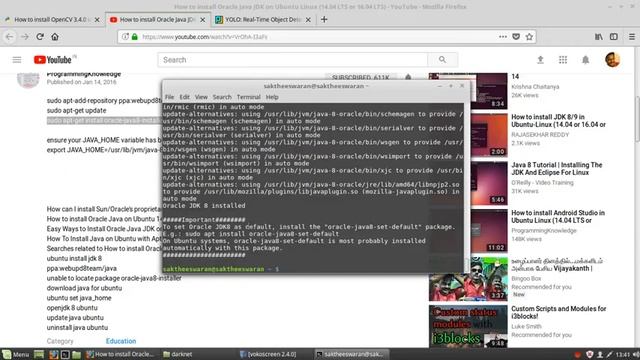Open Custom Scripts and Modules for i3blocks video
Screen dimensions: 640x360
point(558,312)
